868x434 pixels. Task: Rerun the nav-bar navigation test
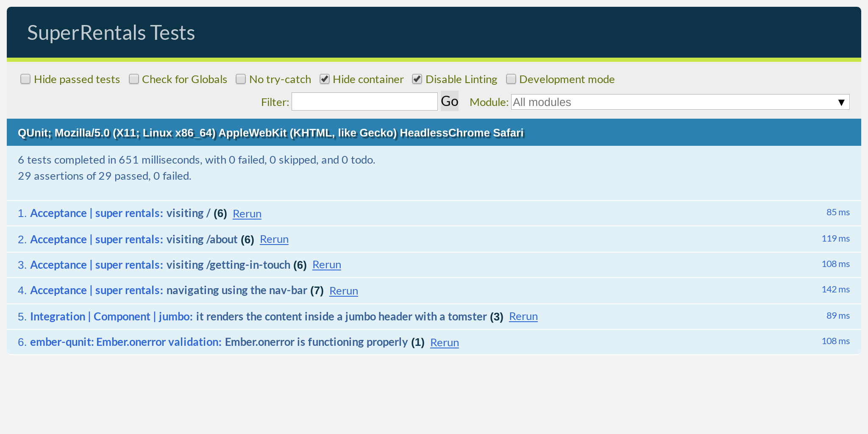pos(344,291)
